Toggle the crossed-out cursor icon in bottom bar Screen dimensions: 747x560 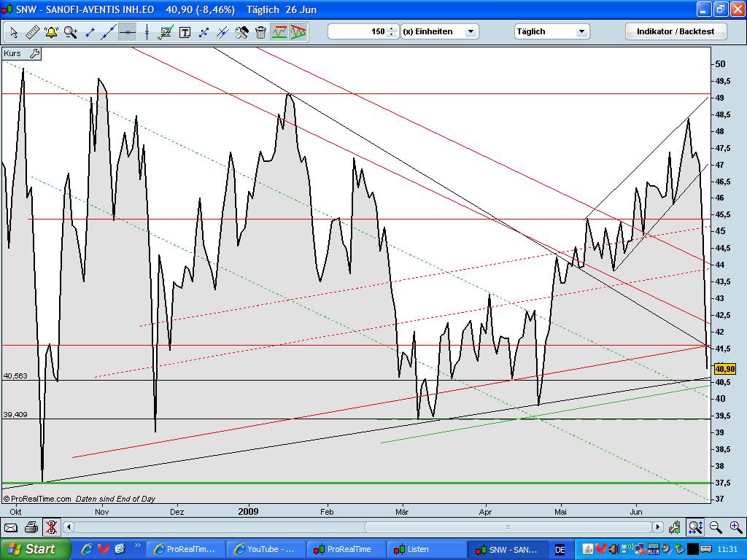pos(51,527)
